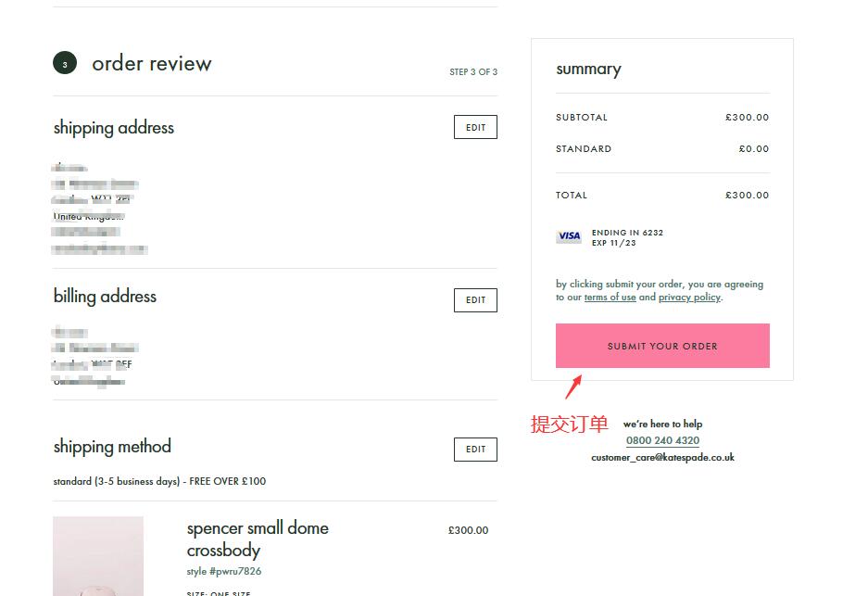Click the step 3 circle icon
The image size is (868, 596).
[x=65, y=63]
